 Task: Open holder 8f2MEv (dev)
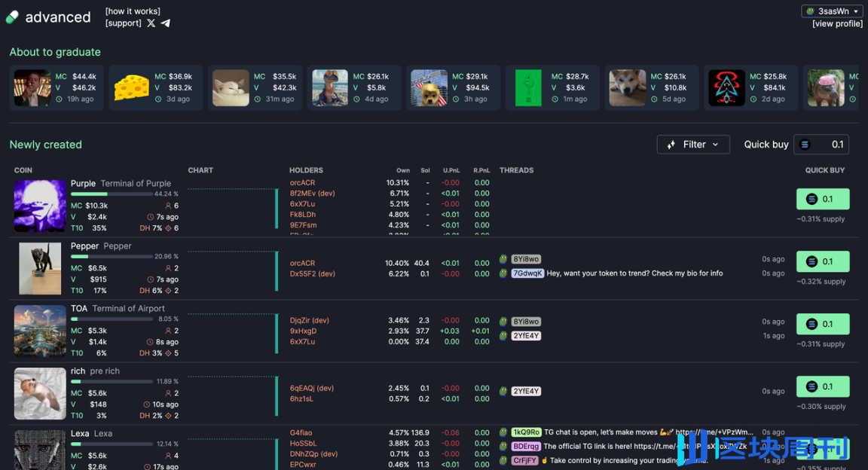click(312, 194)
